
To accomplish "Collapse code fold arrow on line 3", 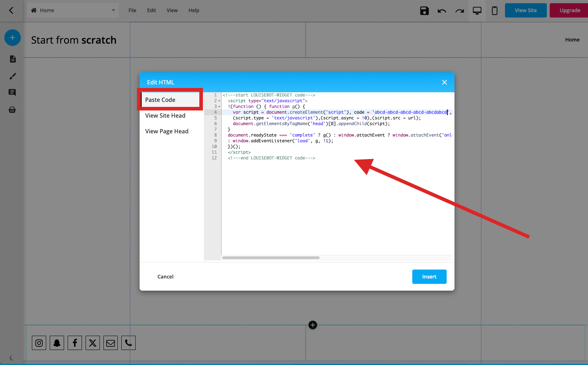I will 219,107.
